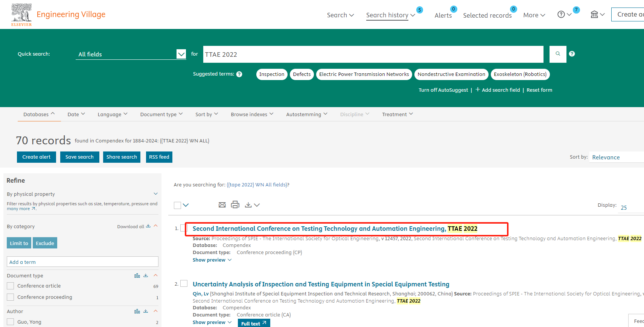The width and height of the screenshot is (644, 327).
Task: Click the Search history badge count 5
Action: click(419, 10)
